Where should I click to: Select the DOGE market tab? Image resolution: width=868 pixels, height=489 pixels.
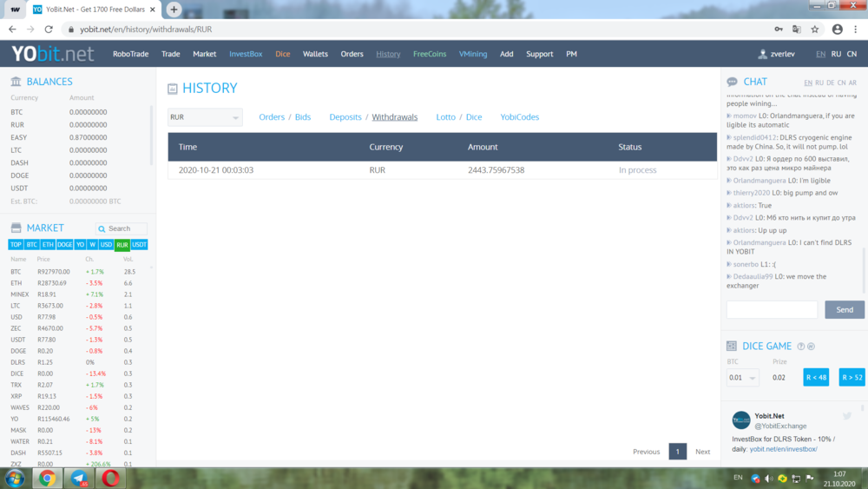click(x=65, y=245)
